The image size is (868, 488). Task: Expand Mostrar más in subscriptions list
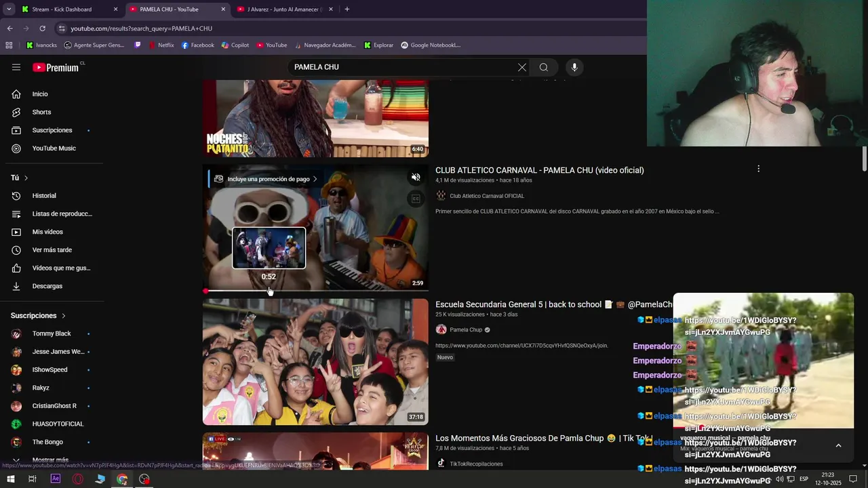click(x=50, y=460)
